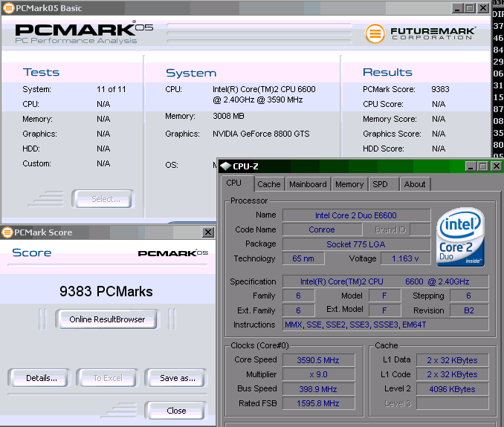
Task: Click the Technology value 65 nm
Action: tap(303, 258)
